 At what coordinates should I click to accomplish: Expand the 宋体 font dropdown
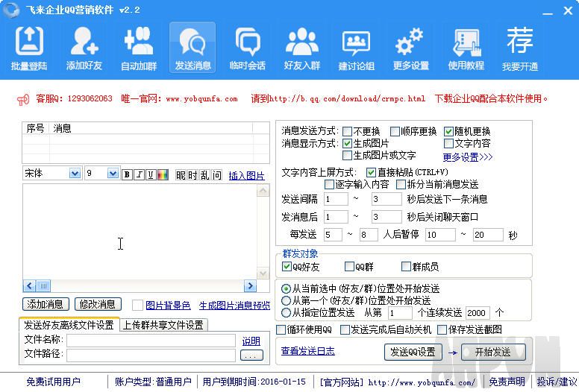click(75, 174)
